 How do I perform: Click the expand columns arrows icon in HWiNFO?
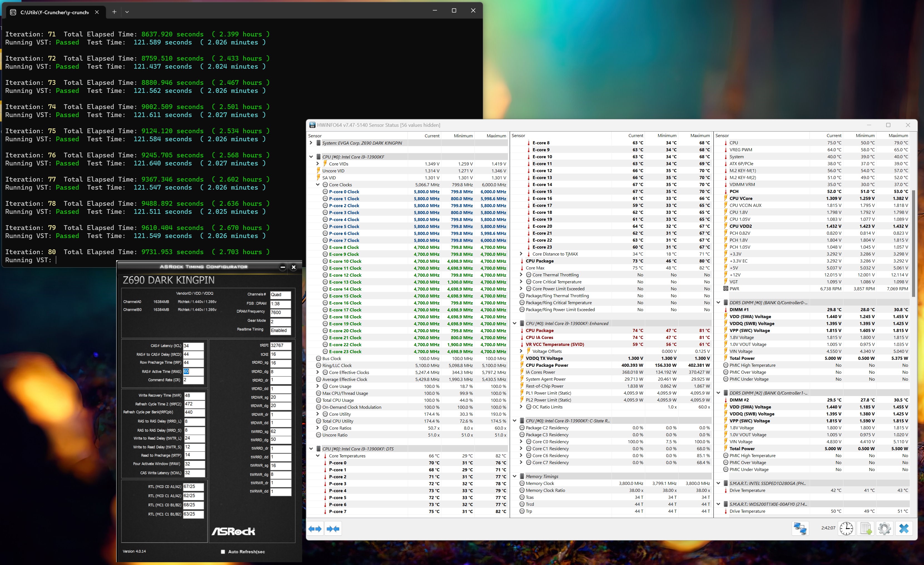click(315, 529)
